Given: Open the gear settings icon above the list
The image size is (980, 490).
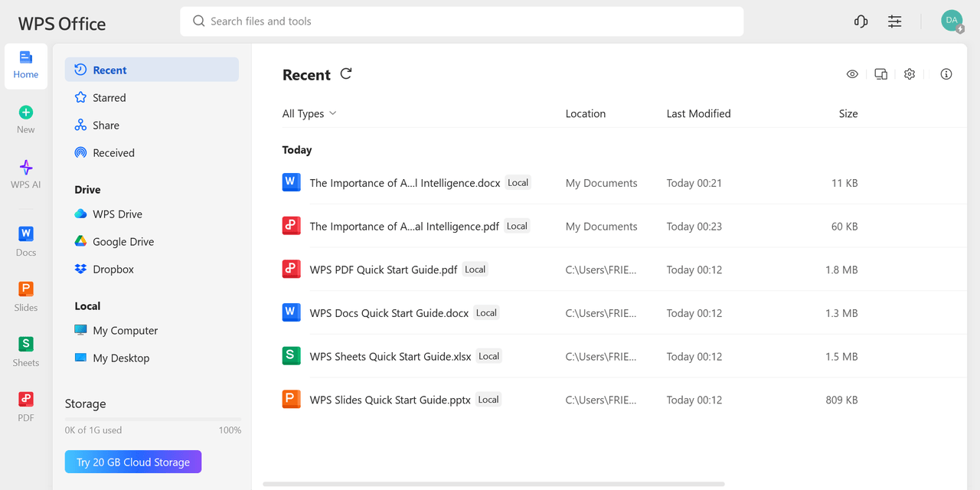Looking at the screenshot, I should click(x=910, y=74).
